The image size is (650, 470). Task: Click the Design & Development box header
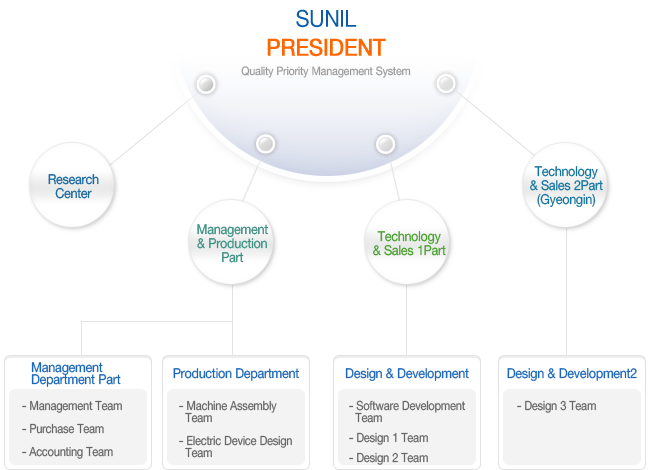(x=407, y=373)
